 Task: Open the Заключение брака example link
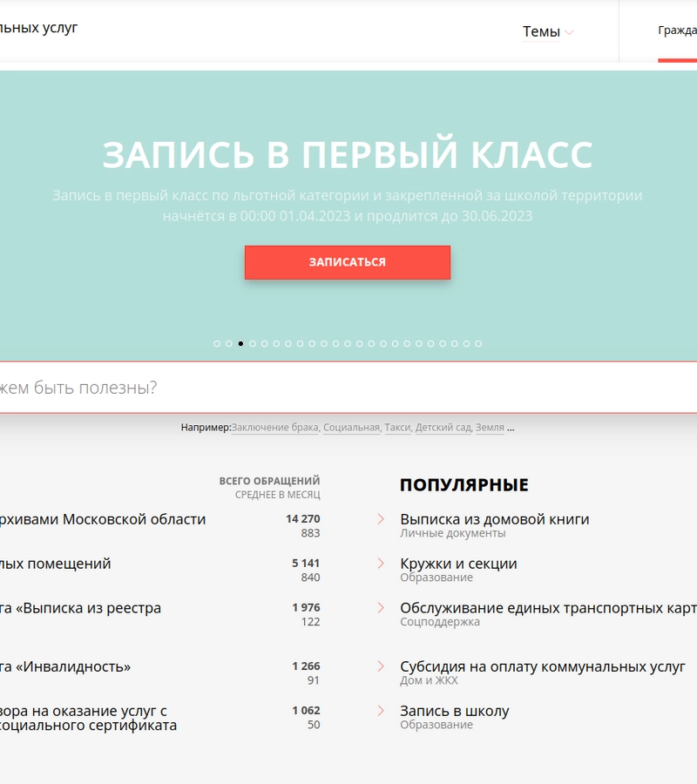pos(274,428)
